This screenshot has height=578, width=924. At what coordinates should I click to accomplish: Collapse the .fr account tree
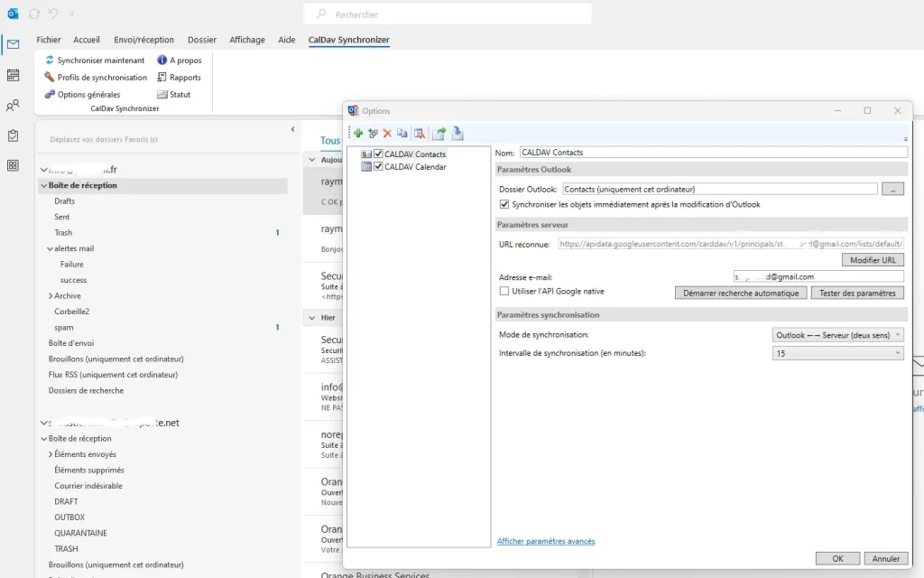pyautogui.click(x=43, y=170)
